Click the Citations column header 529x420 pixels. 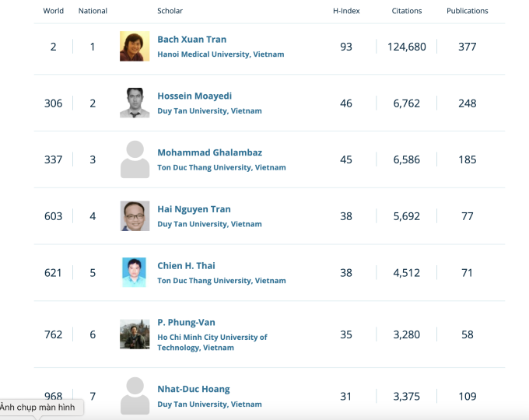point(407,11)
